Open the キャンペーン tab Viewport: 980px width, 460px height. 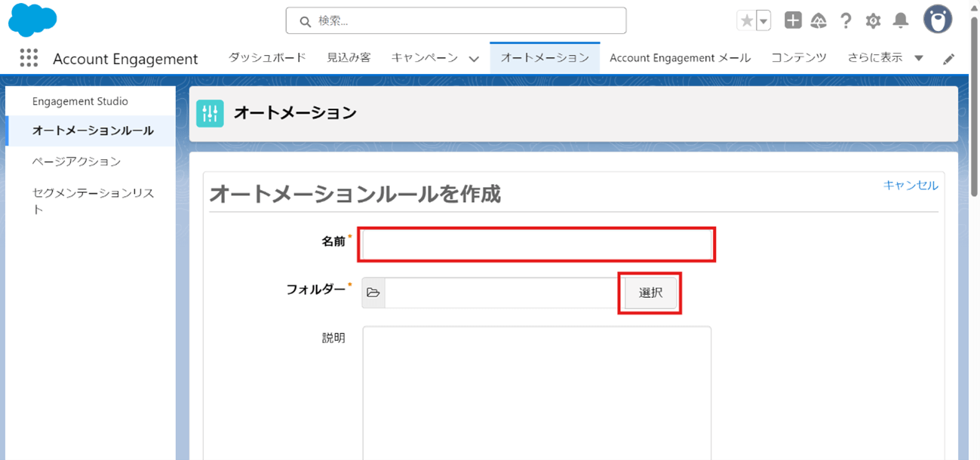425,58
